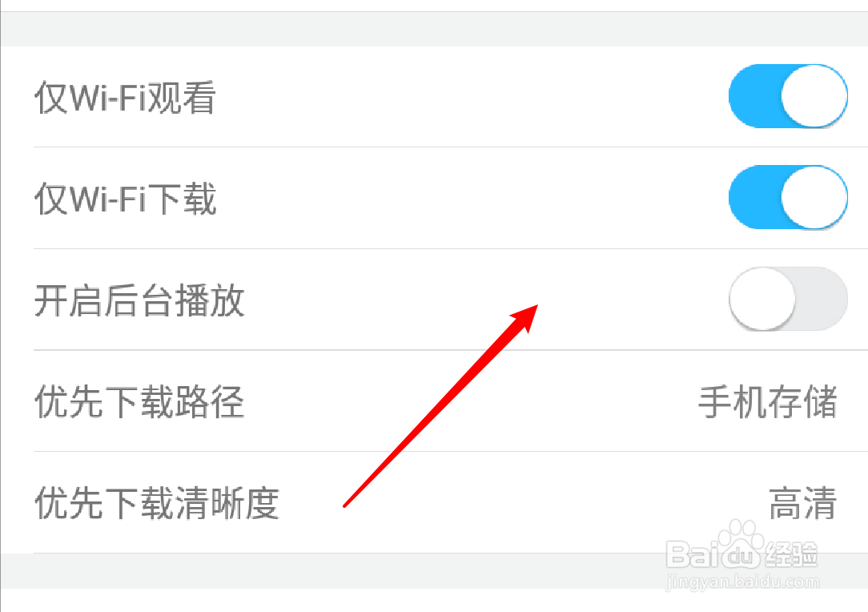
Task: Click the 开启后台播放 label text
Action: (139, 300)
